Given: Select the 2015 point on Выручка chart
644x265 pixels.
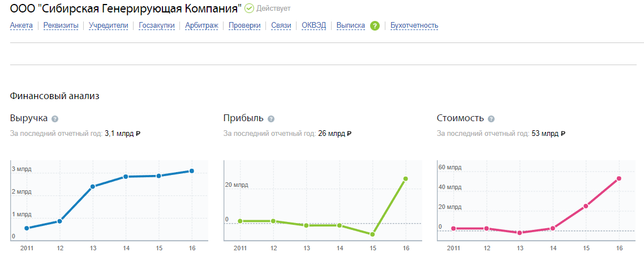Looking at the screenshot, I should [x=158, y=176].
